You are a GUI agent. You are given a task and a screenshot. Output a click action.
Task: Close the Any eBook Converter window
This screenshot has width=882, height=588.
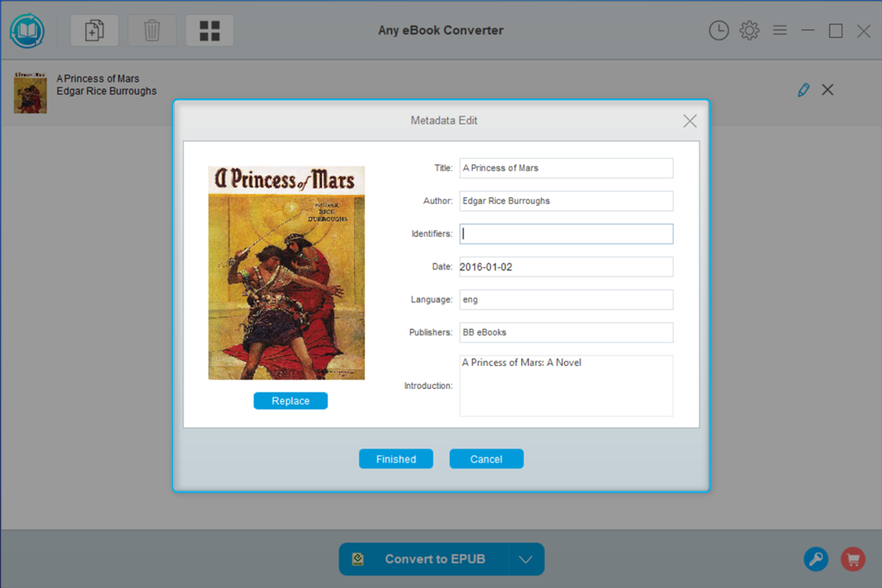864,30
